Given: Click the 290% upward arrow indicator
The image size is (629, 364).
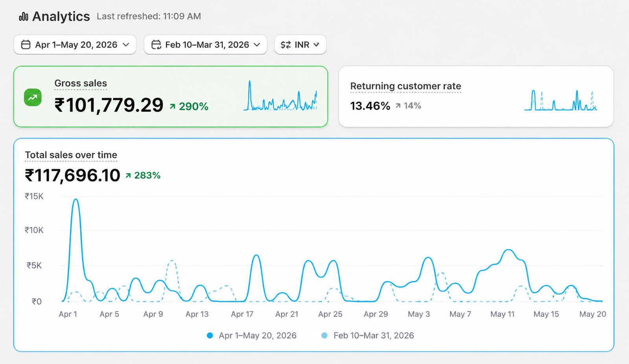Looking at the screenshot, I should (173, 106).
